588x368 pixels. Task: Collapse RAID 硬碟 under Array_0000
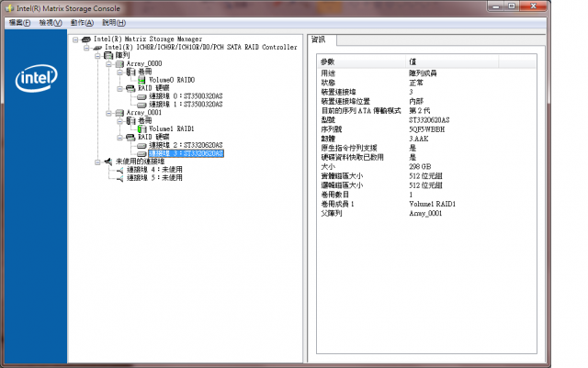pyautogui.click(x=119, y=88)
